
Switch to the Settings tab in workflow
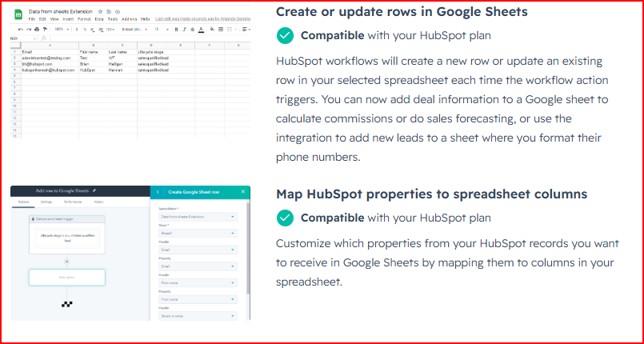(46, 202)
